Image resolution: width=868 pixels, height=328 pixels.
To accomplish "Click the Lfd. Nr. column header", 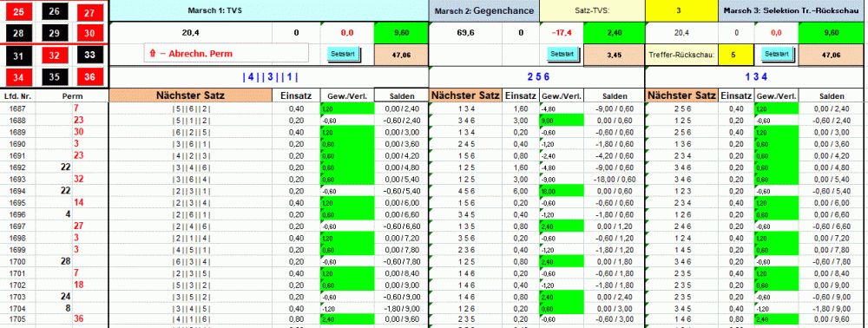I will (17, 96).
